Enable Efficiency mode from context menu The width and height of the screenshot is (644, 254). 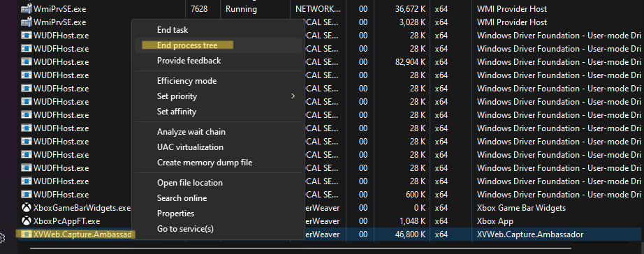click(x=187, y=81)
